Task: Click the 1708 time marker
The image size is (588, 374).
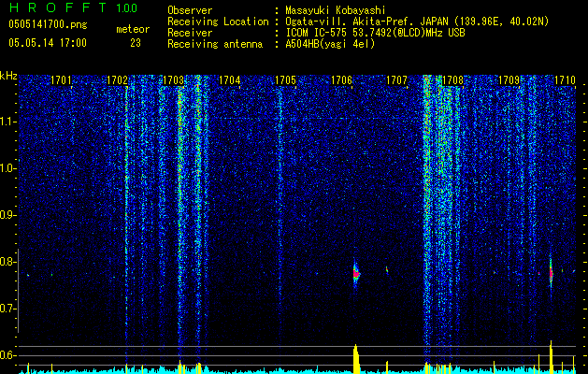Action: pos(453,80)
